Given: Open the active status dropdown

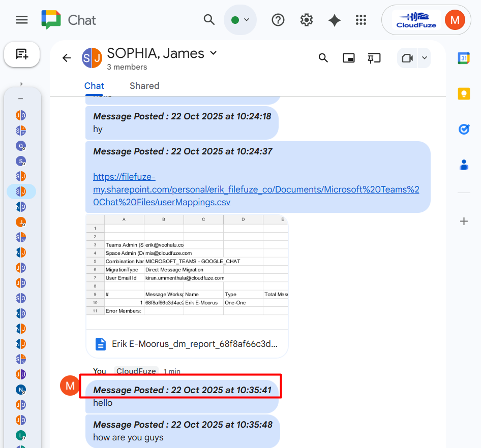Looking at the screenshot, I should (240, 20).
